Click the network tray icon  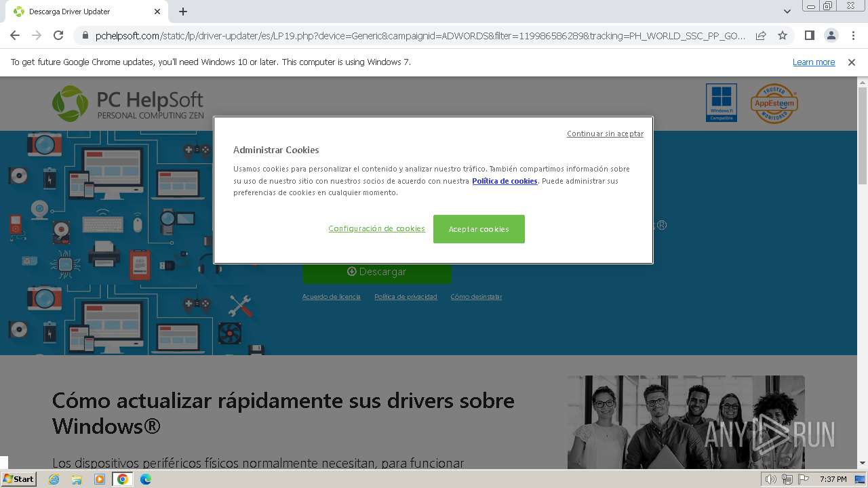787,479
